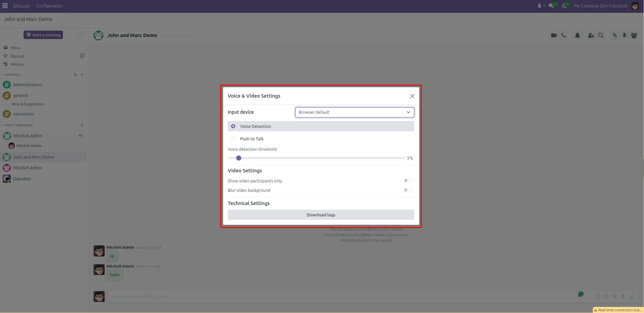The height and width of the screenshot is (313, 644).
Task: Click the Grammarly icon in message box
Action: 581,294
